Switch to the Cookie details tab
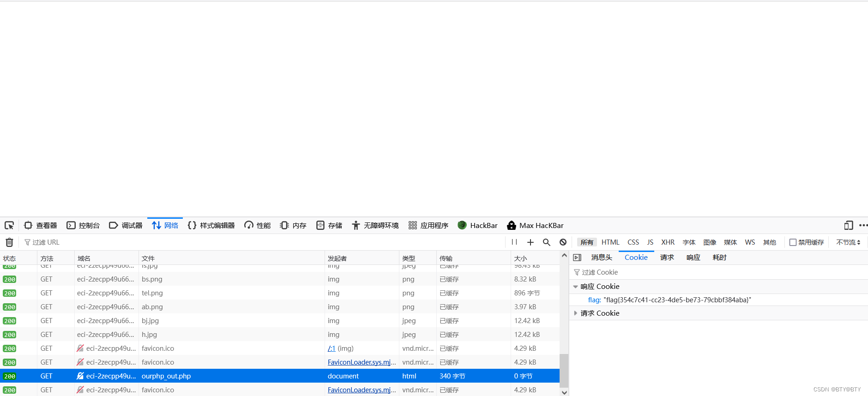Image resolution: width=868 pixels, height=396 pixels. click(x=636, y=258)
